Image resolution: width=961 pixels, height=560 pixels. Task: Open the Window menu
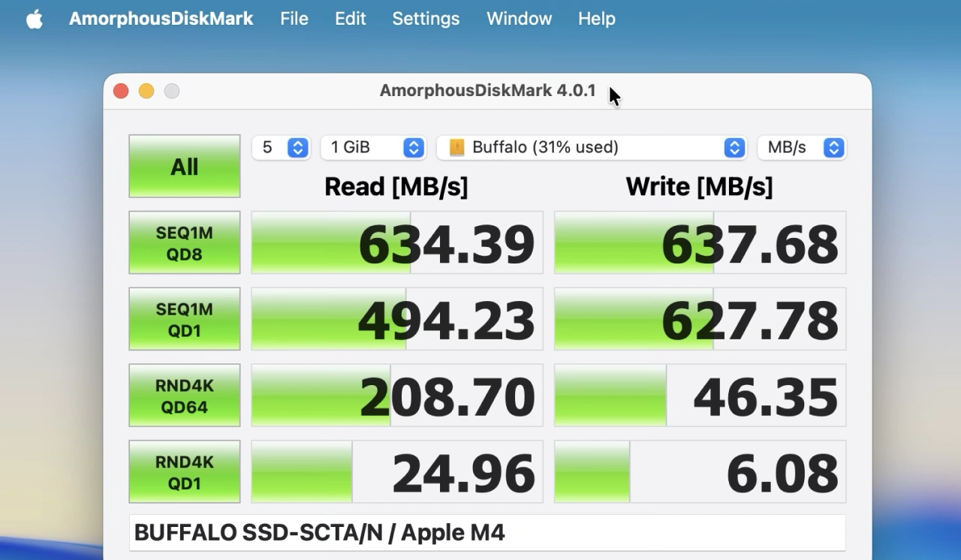519,18
